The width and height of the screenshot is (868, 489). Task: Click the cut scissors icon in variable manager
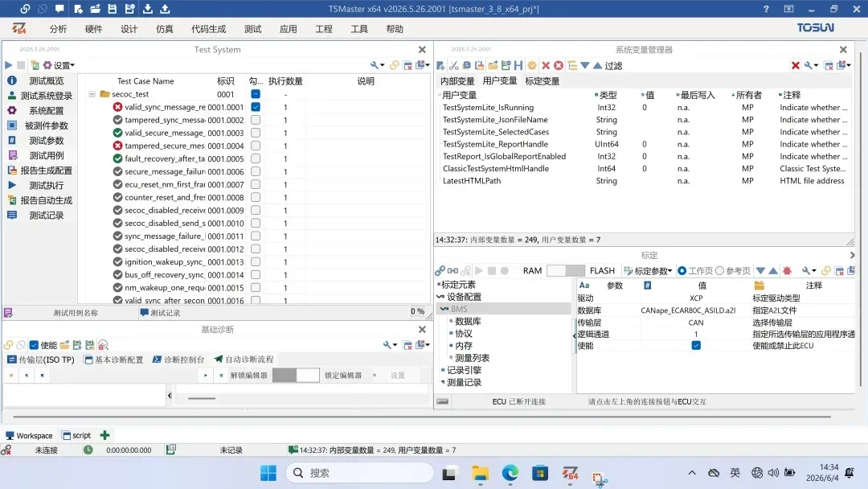[454, 65]
